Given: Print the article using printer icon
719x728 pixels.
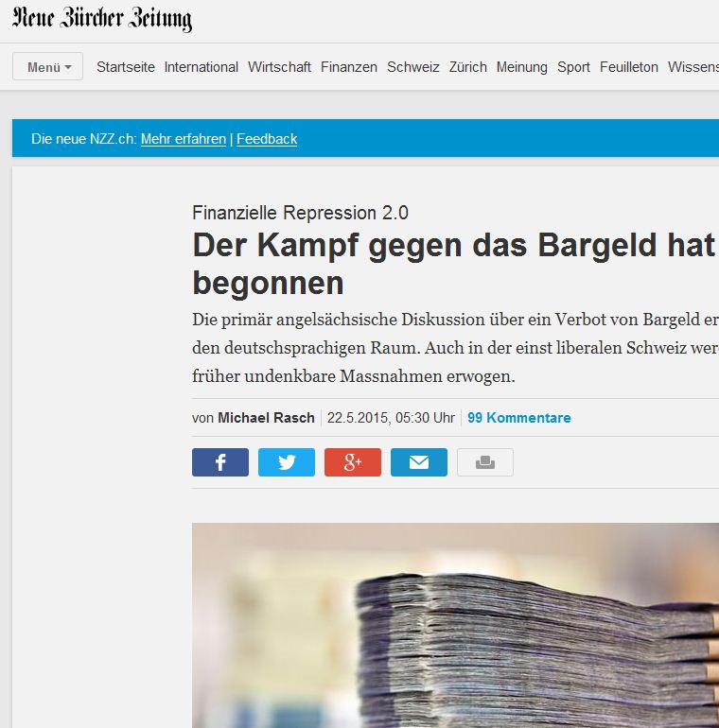Looking at the screenshot, I should coord(484,462).
